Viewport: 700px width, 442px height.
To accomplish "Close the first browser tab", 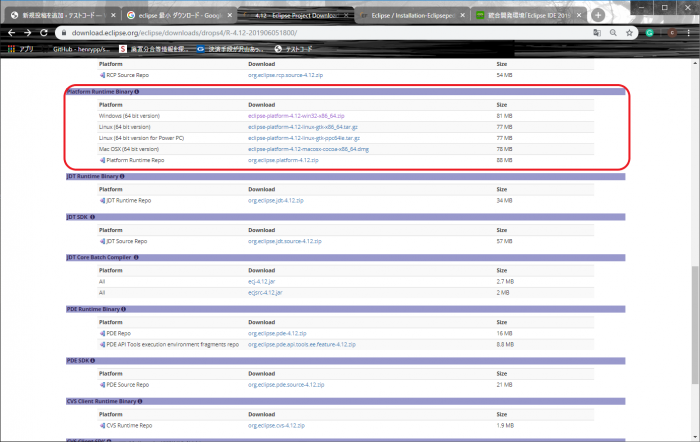I will click(x=113, y=15).
